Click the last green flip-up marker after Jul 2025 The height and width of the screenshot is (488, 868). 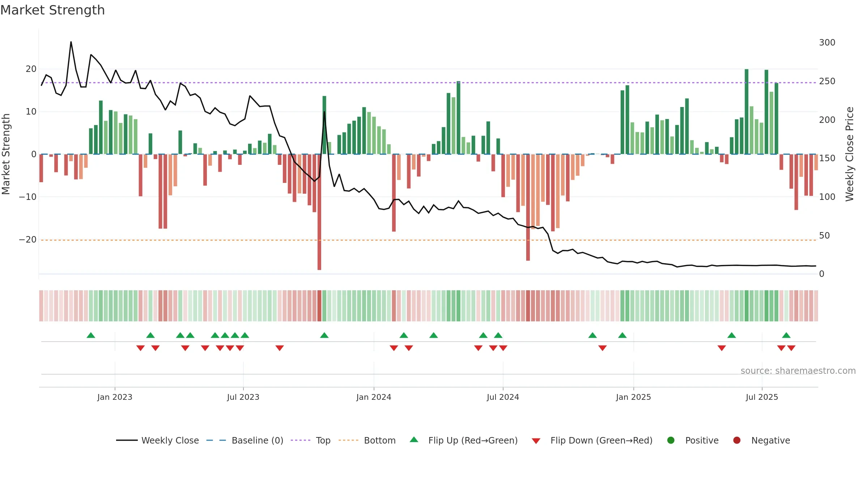(786, 335)
